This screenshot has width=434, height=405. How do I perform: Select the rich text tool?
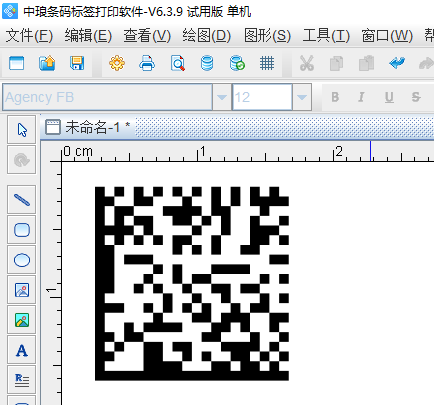(x=22, y=380)
